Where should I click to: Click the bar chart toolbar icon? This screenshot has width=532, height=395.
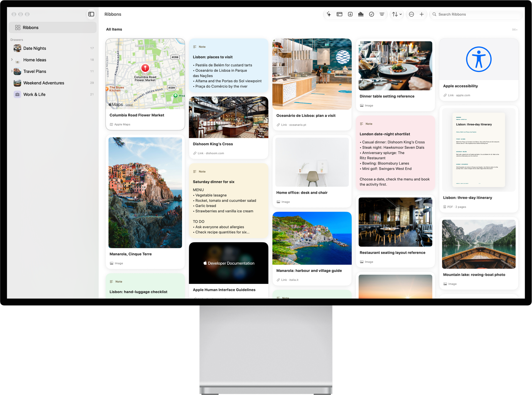click(361, 14)
